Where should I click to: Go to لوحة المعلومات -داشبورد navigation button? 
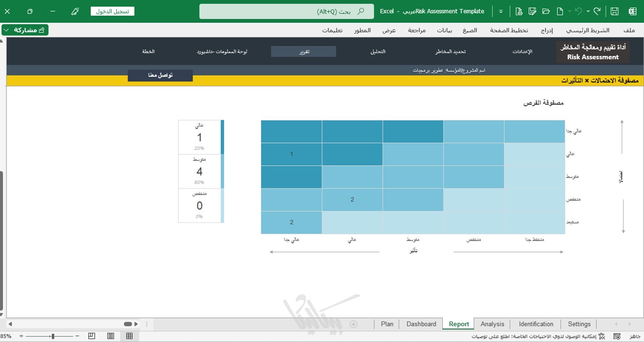[x=222, y=52]
